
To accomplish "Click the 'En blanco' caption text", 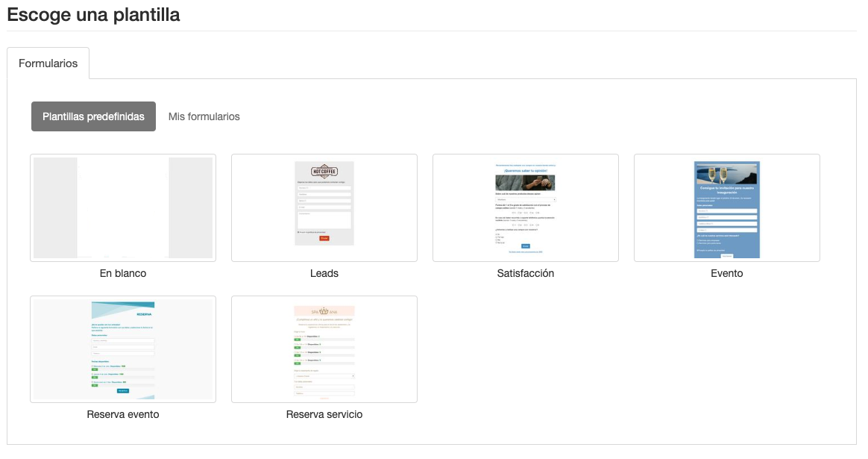I will (x=123, y=273).
